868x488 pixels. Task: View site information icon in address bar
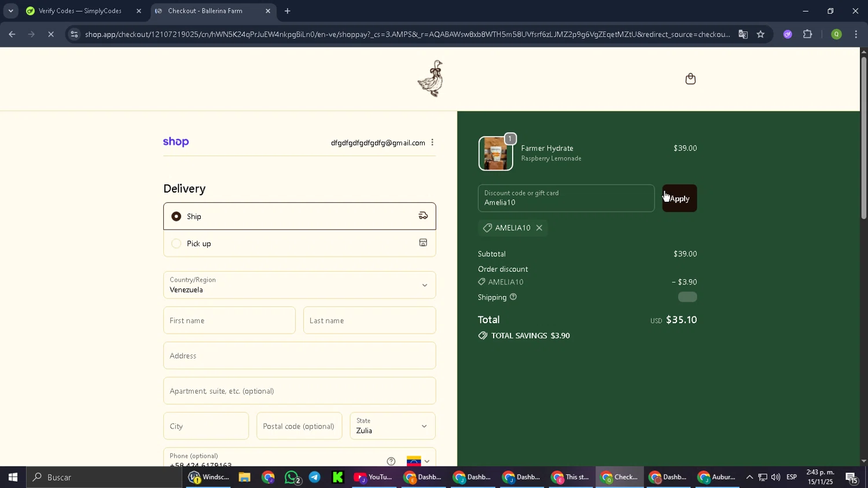[73, 34]
